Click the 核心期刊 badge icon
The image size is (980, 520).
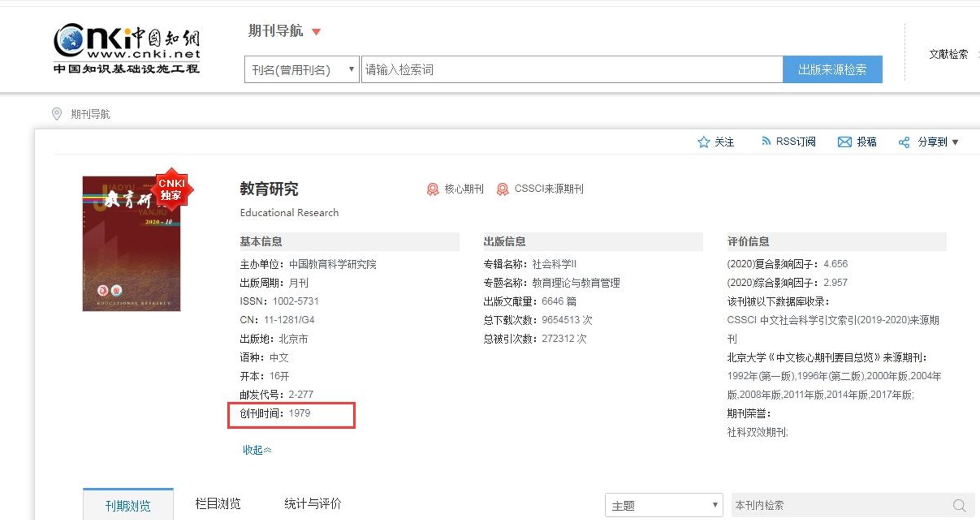pos(433,188)
